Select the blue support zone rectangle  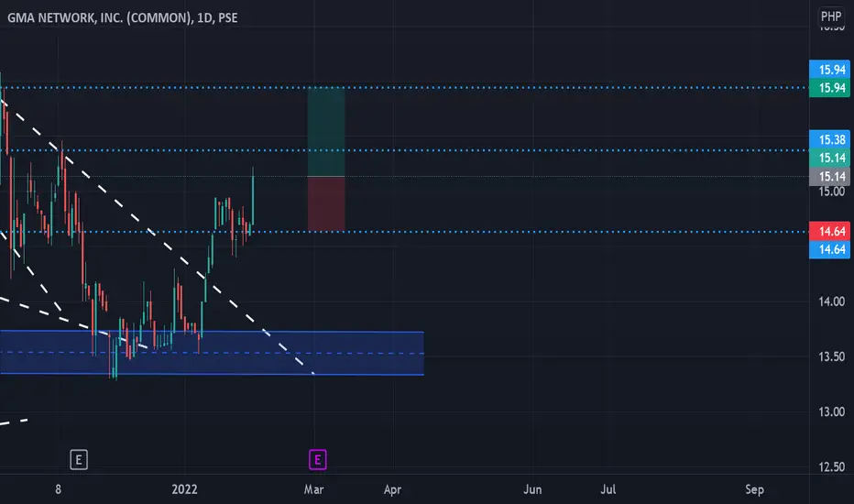(x=212, y=353)
